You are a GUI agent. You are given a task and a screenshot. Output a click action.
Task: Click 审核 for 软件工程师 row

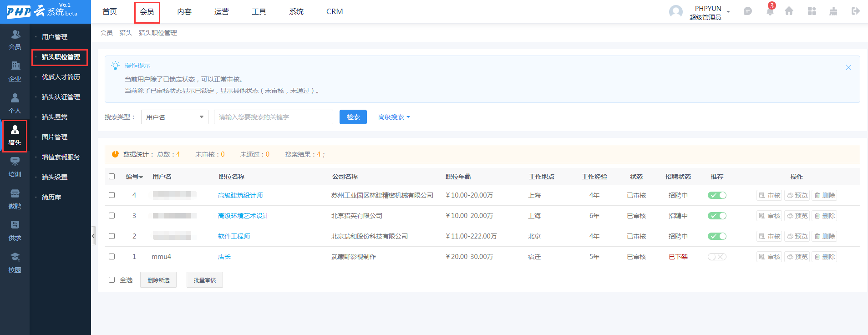point(769,236)
